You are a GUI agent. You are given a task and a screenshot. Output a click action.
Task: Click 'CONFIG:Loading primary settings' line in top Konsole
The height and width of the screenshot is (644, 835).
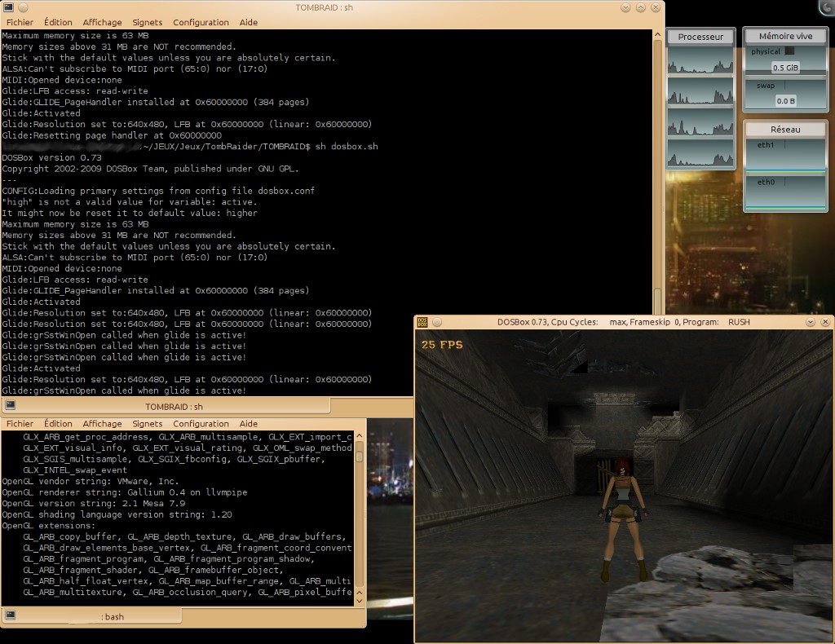pyautogui.click(x=158, y=191)
